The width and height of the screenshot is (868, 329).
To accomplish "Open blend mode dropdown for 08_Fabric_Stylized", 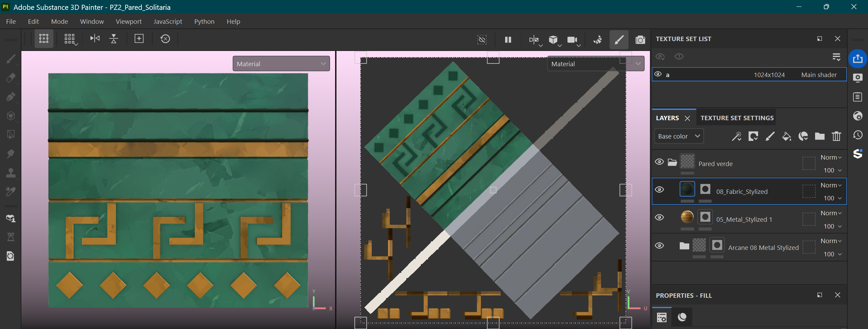I will coord(831,185).
